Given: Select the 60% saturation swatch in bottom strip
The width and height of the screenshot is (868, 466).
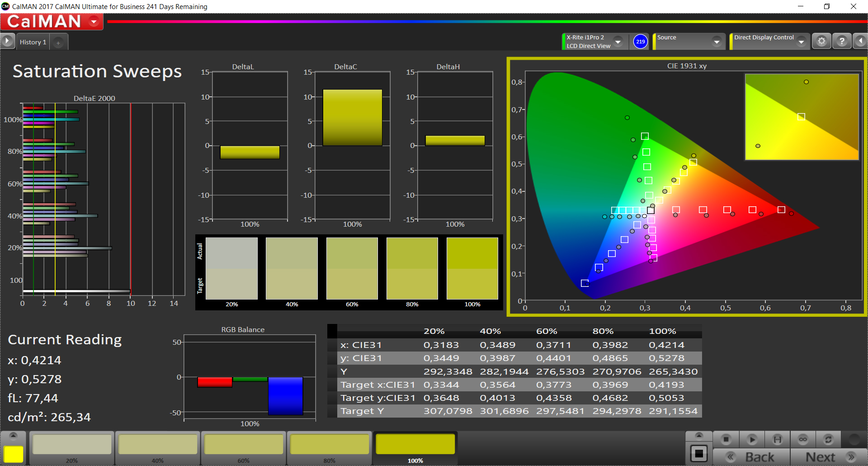Looking at the screenshot, I should pos(244,445).
